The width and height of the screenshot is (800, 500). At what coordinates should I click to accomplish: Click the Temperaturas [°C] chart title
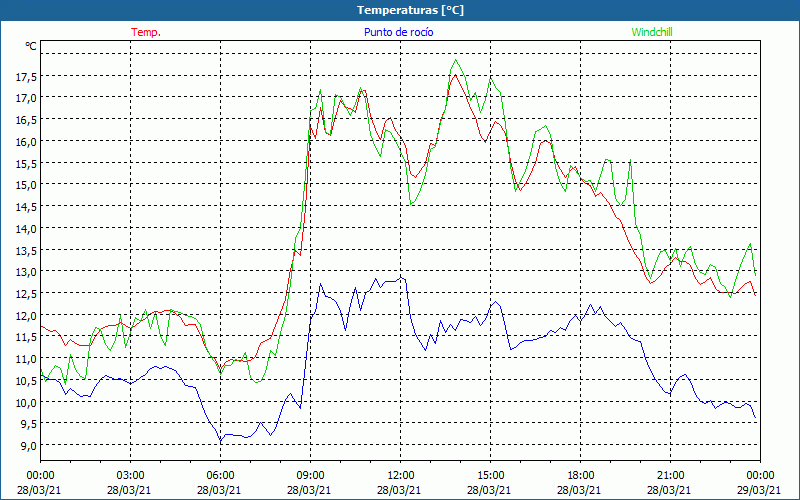pyautogui.click(x=410, y=10)
